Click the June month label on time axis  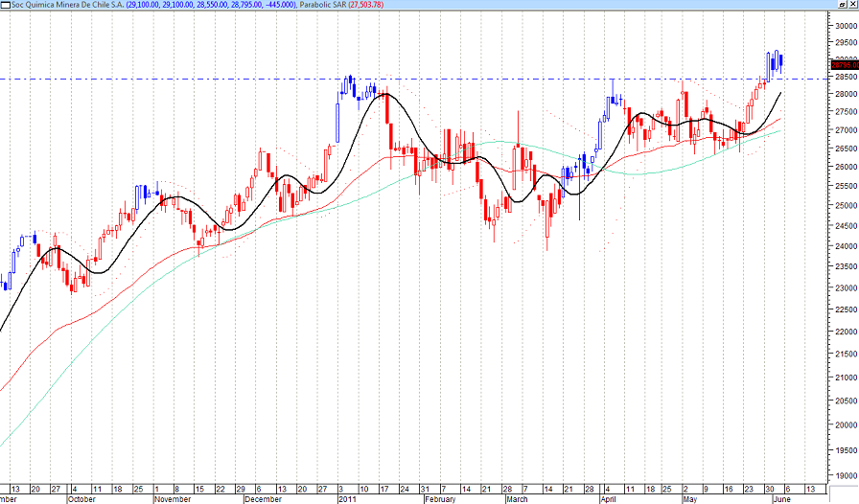(781, 499)
